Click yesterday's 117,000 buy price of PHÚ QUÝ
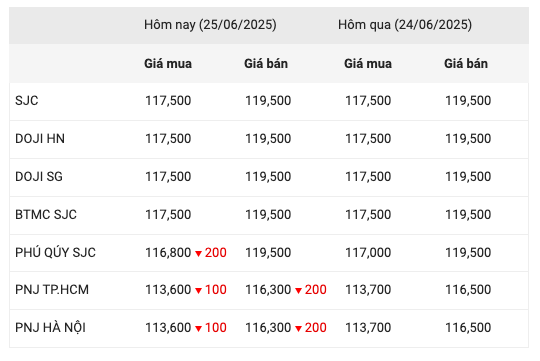540x361 pixels. 368,252
